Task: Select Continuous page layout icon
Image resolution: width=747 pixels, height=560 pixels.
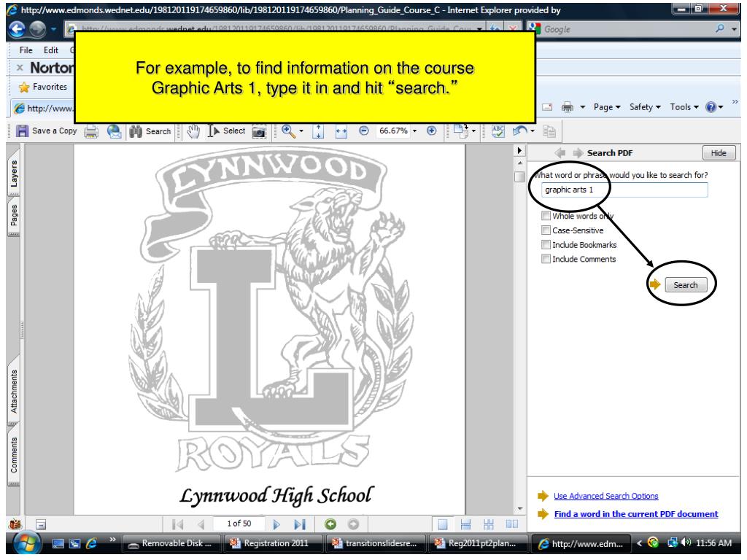Action: (x=465, y=524)
